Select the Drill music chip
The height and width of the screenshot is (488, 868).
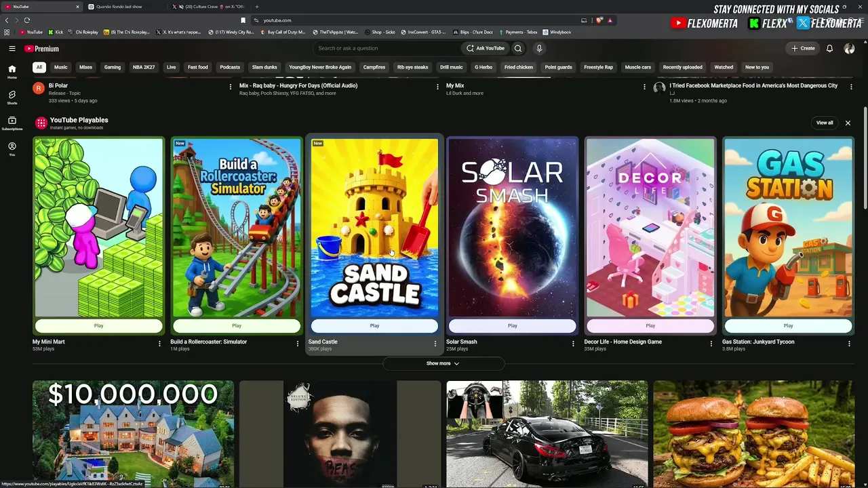(x=451, y=67)
